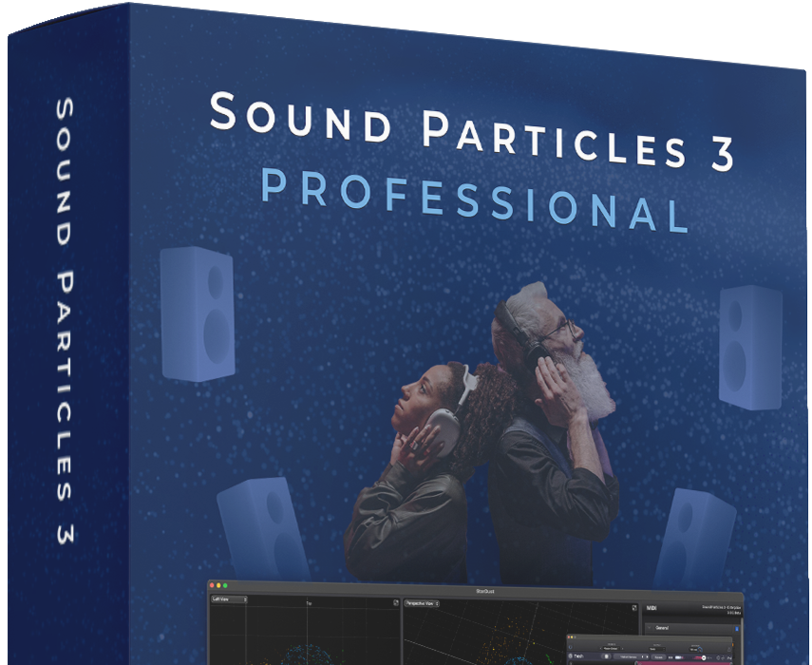812x665 pixels.
Task: Click the left viewport expand icon
Action: [395, 603]
